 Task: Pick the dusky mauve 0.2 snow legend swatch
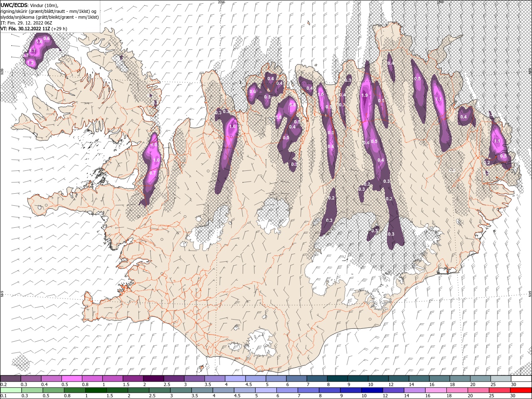point(11,379)
